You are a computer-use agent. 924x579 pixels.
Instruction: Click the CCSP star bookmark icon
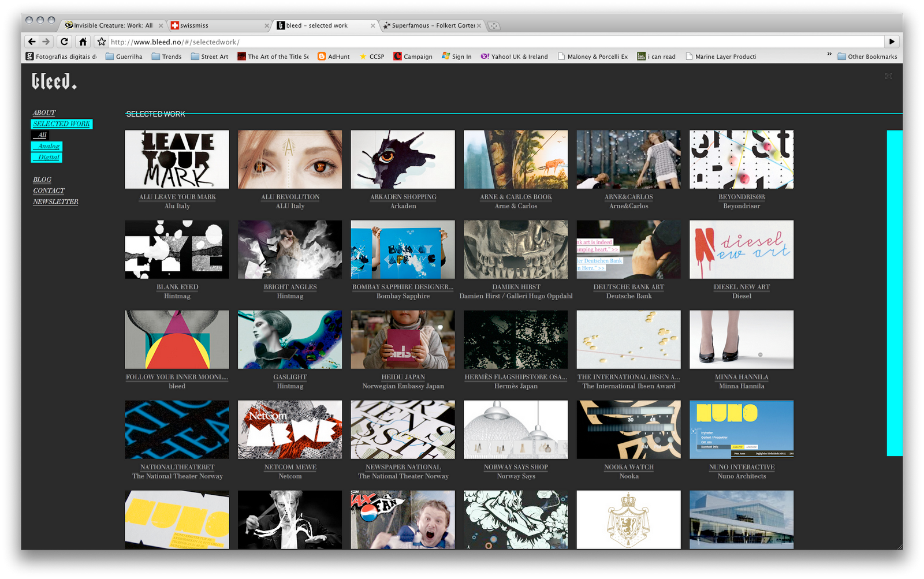point(363,56)
